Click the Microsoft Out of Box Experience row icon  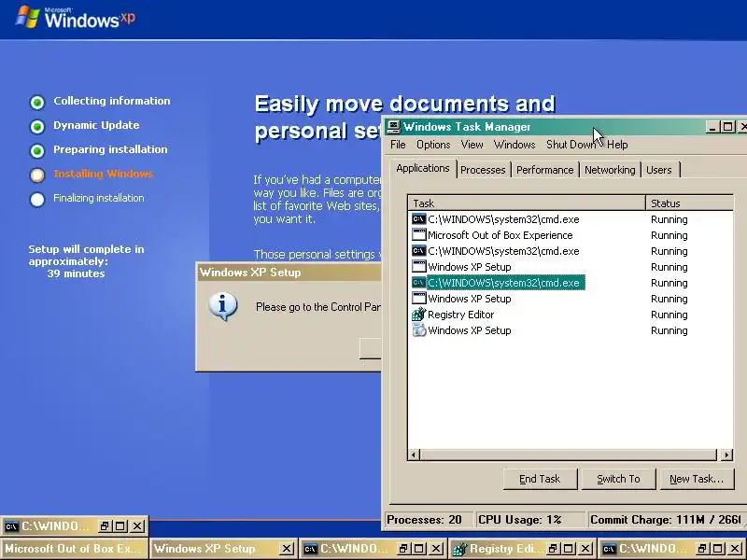[418, 235]
